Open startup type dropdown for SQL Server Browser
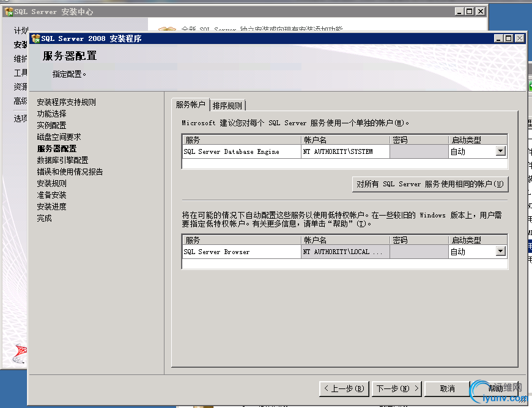This screenshot has width=532, height=408. pyautogui.click(x=500, y=252)
